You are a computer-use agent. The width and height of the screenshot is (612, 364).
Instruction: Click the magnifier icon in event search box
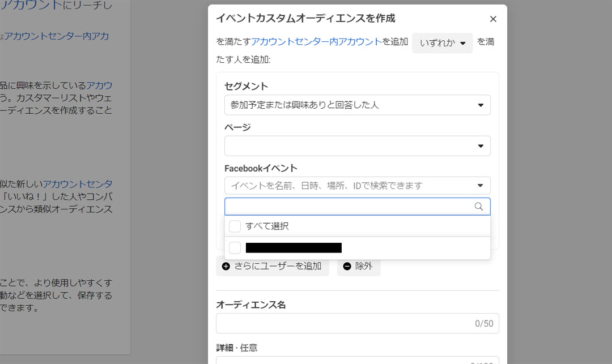point(479,207)
